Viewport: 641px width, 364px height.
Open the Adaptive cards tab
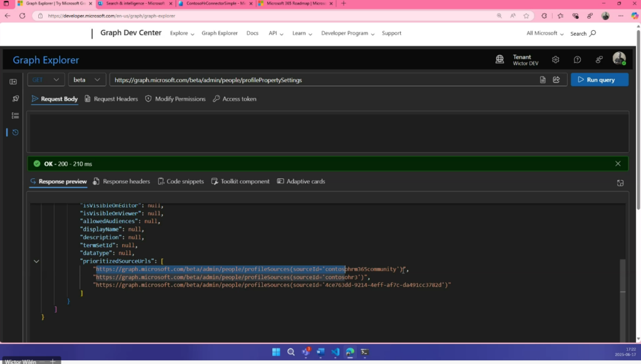pyautogui.click(x=301, y=181)
